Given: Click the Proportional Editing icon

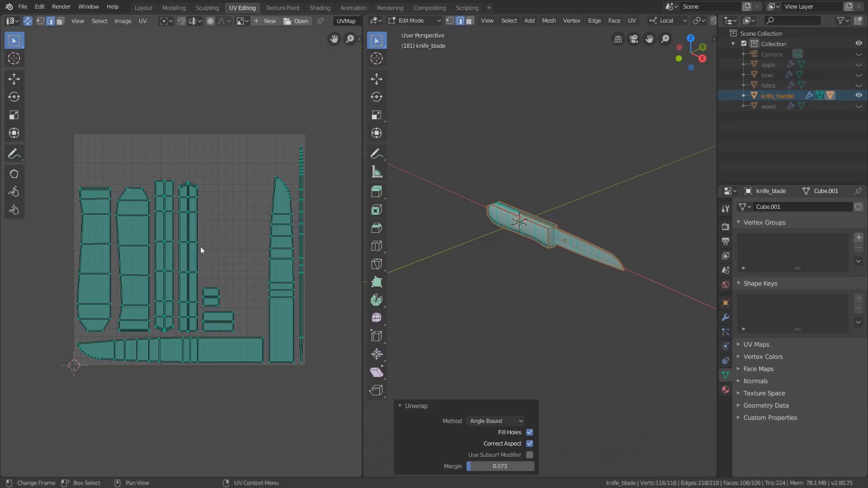Looking at the screenshot, I should click(x=210, y=21).
